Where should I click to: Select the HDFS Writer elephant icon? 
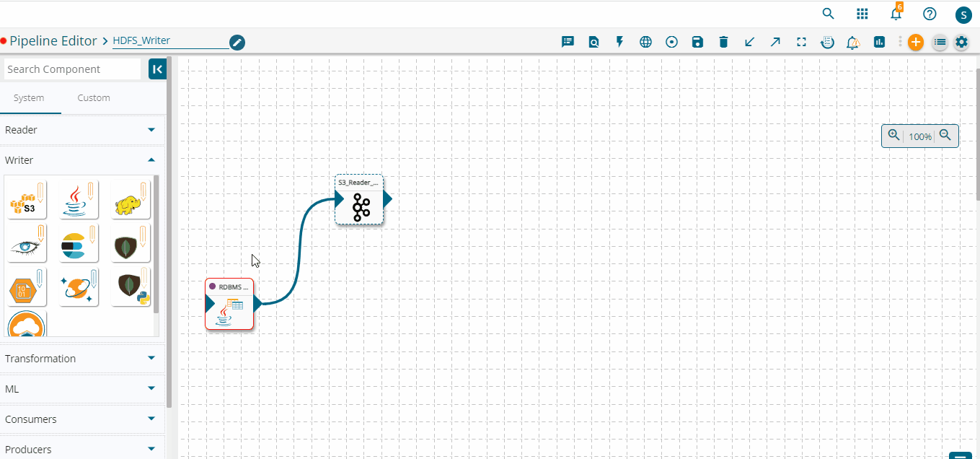[x=131, y=201]
